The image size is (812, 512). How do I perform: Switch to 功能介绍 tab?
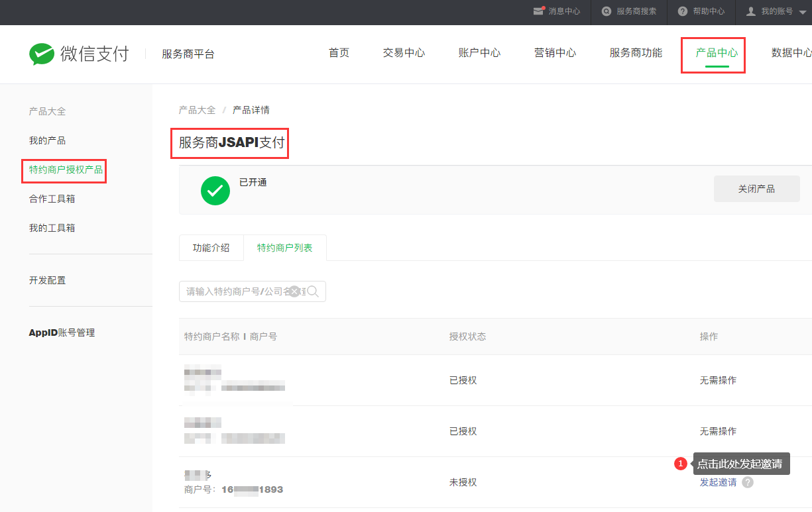(x=211, y=248)
